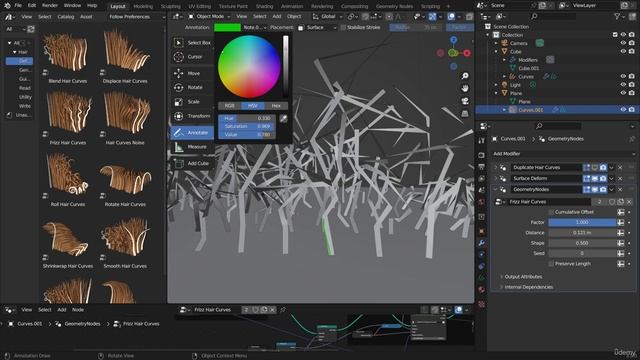Hide Curves.001 with its eye icon
Screen dimensions: 640x360
pyautogui.click(x=623, y=110)
